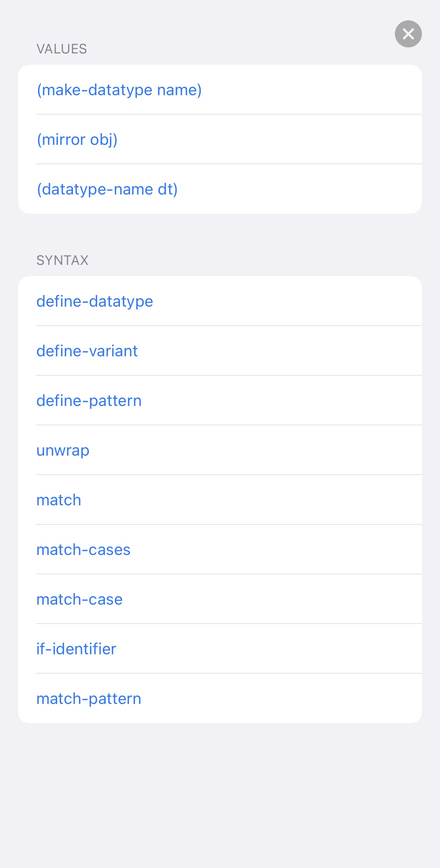Open the (make-datatype name) entry
This screenshot has height=868, width=440.
click(220, 90)
